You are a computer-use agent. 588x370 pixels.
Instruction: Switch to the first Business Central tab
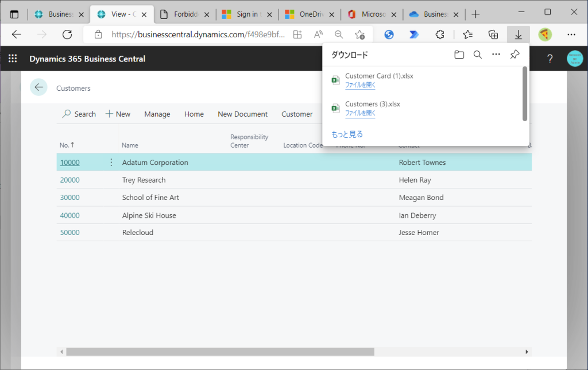click(x=59, y=14)
